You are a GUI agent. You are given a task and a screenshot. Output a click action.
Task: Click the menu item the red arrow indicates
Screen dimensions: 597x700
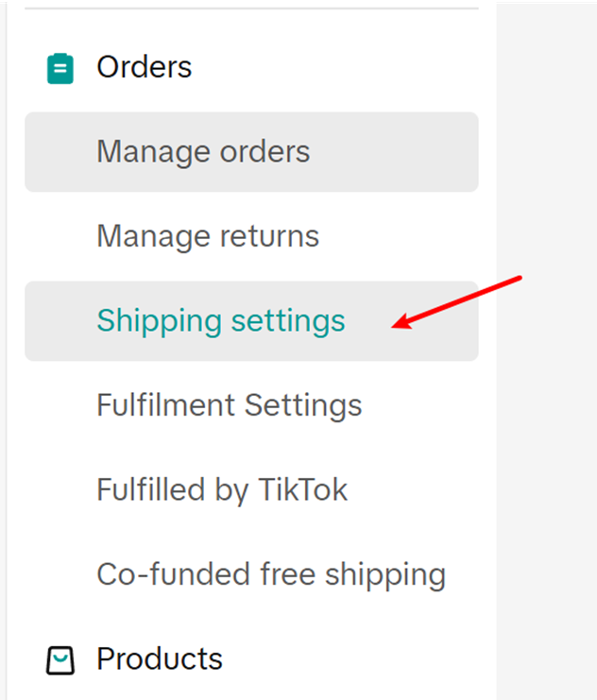pos(221,321)
